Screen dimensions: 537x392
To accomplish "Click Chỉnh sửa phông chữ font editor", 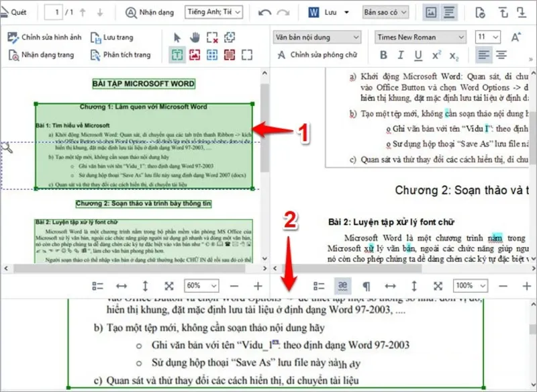I will pos(317,55).
